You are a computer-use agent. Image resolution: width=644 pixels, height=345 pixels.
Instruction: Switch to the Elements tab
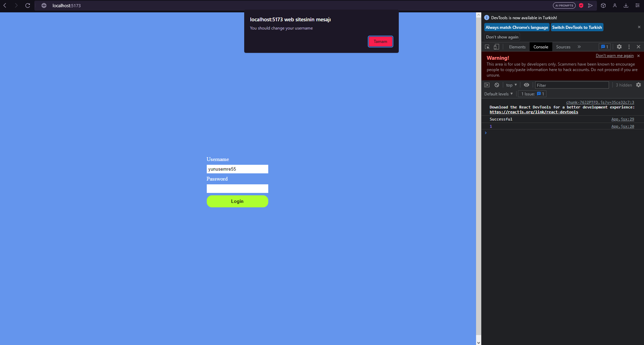click(x=517, y=47)
